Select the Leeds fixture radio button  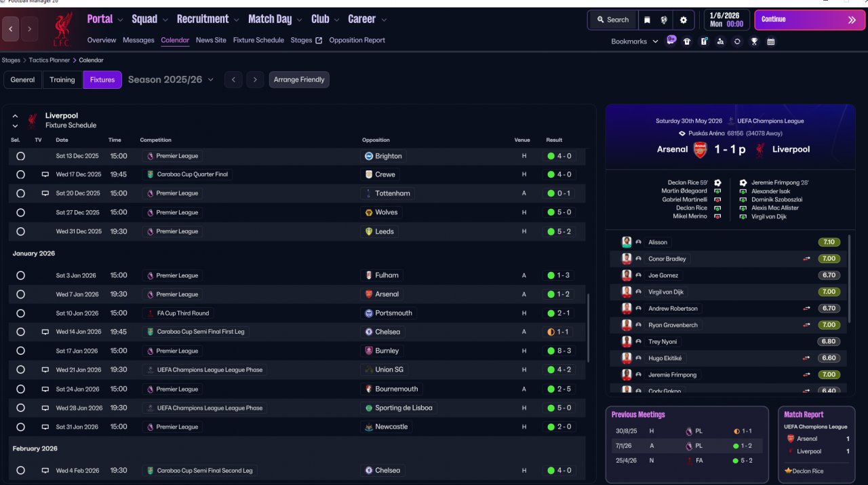(20, 231)
